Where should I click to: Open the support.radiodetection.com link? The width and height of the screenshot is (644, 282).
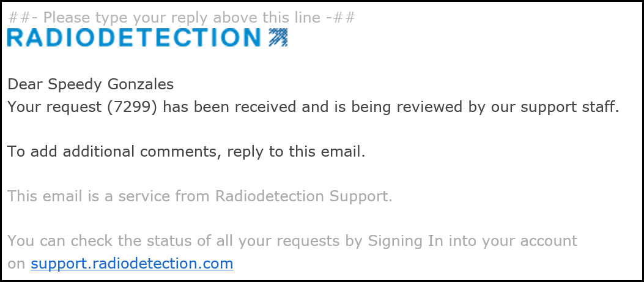(x=132, y=264)
